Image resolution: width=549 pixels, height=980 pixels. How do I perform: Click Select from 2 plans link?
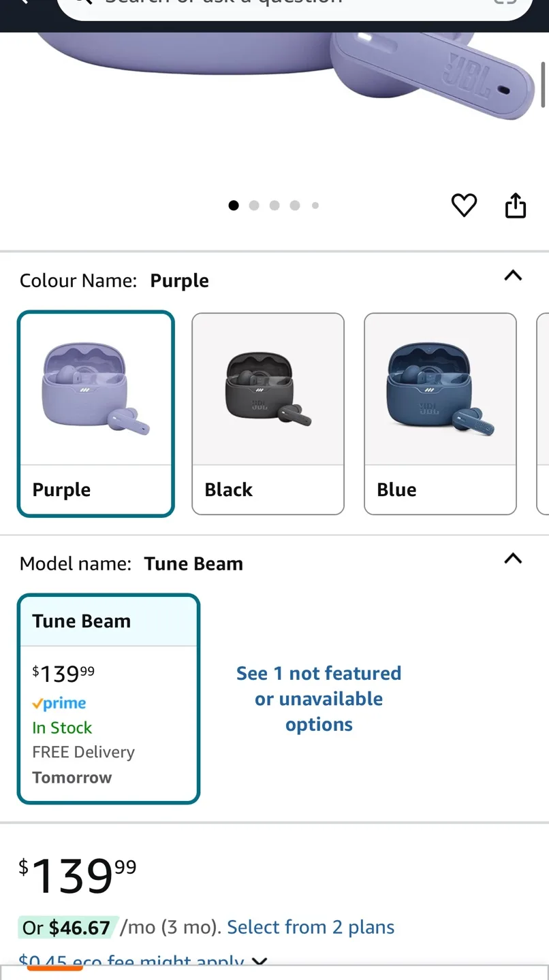tap(311, 926)
